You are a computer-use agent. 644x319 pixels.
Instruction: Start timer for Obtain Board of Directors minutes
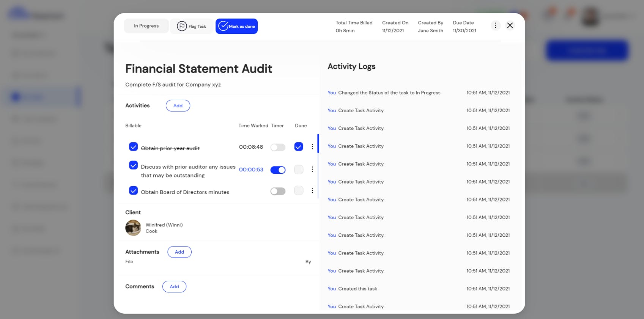(278, 191)
